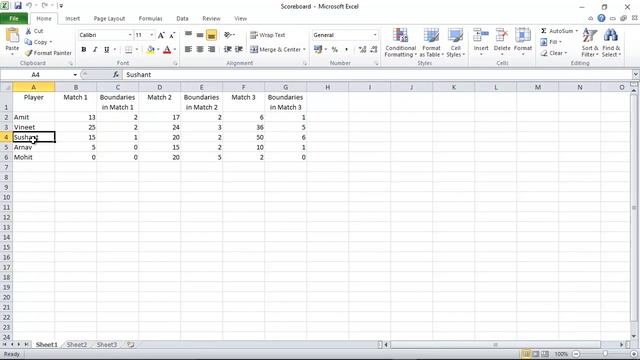This screenshot has width=640, height=360.
Task: Open Format cells menu icon
Action: [x=522, y=36]
